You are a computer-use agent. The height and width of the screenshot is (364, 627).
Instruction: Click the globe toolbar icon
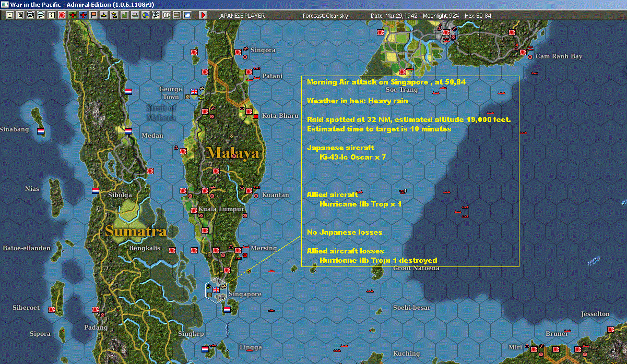point(145,15)
